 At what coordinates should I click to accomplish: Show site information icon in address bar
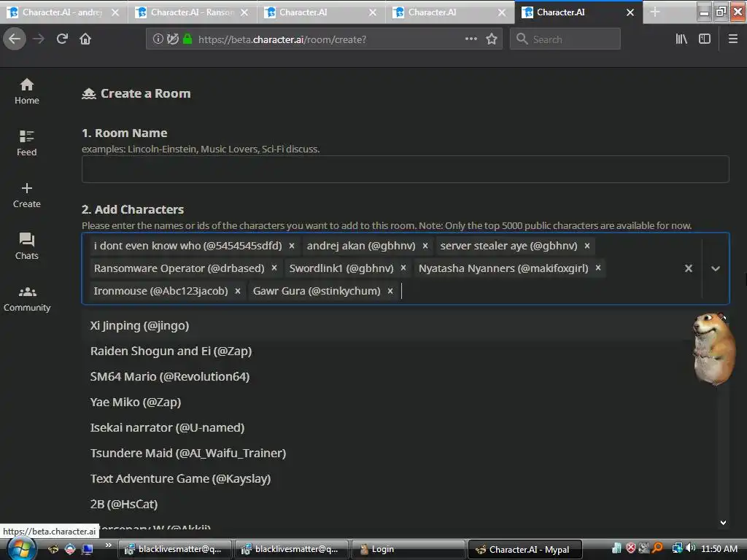tap(158, 39)
